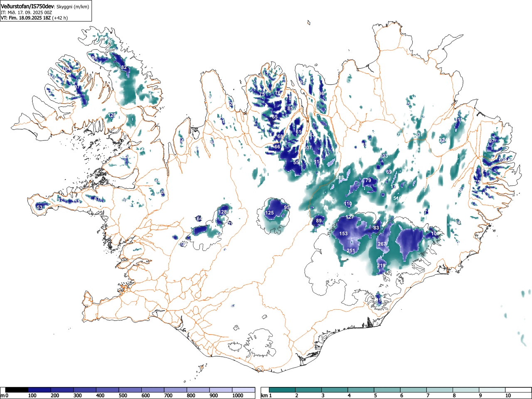Click the map value '153' on Vatnajökull

(x=343, y=234)
